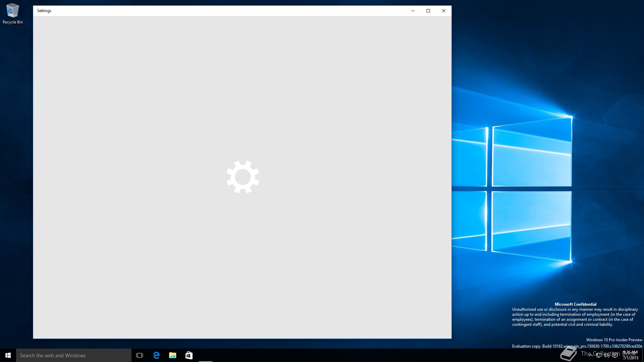Image resolution: width=644 pixels, height=362 pixels.
Task: Maximize the Settings window
Action: pyautogui.click(x=428, y=11)
